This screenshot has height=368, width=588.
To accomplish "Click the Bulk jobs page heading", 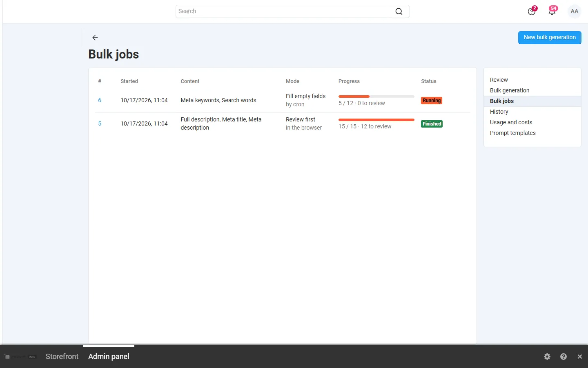I will click(114, 54).
